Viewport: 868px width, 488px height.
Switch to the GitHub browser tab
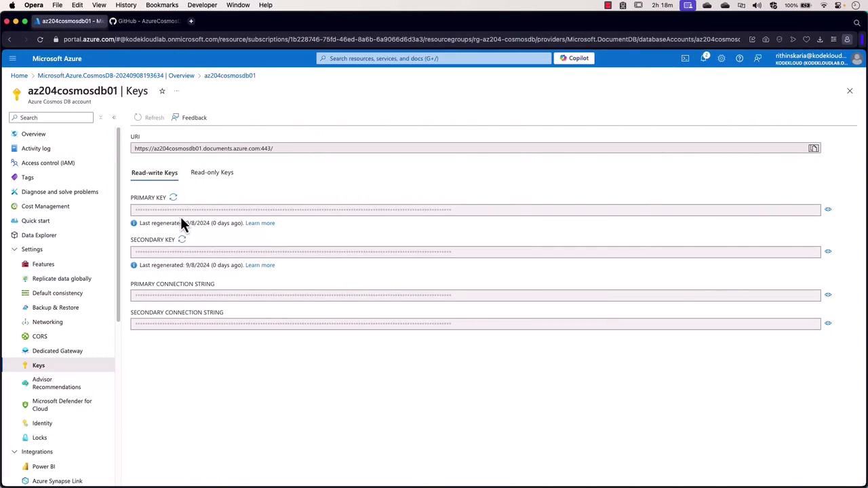tap(144, 21)
